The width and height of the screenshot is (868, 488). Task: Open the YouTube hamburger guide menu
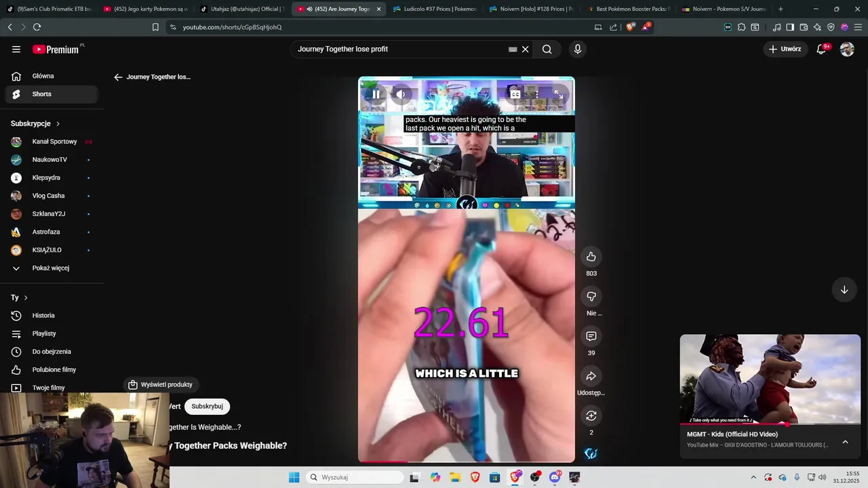(16, 49)
